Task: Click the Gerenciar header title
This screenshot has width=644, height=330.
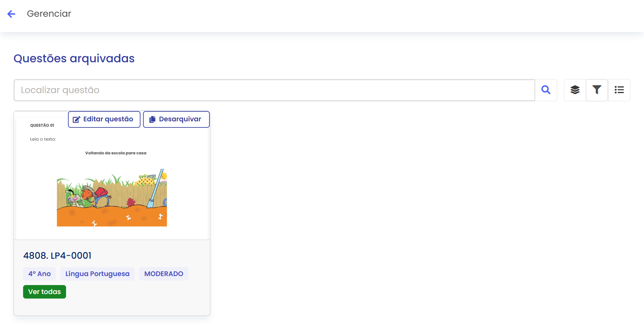Action: pyautogui.click(x=49, y=13)
